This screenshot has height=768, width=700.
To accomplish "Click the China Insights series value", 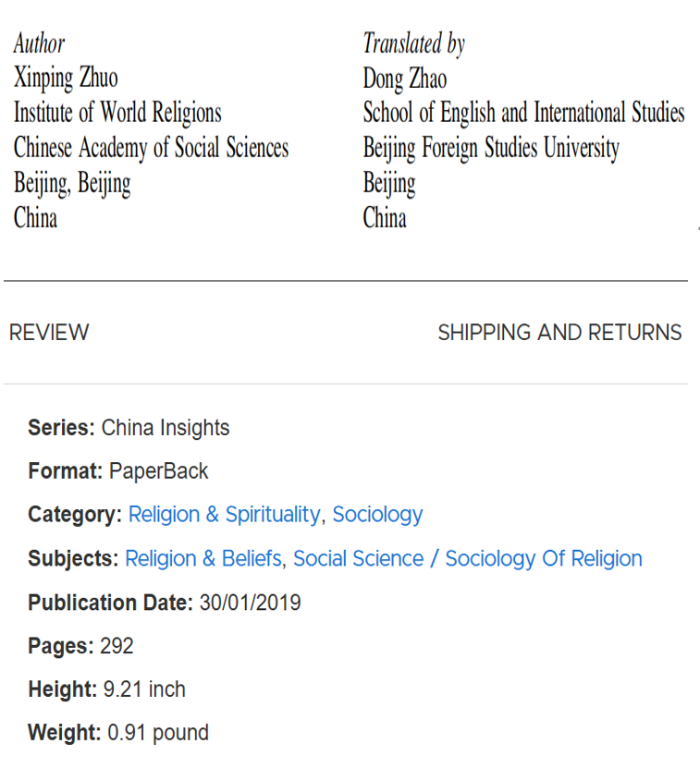I will (x=166, y=429).
